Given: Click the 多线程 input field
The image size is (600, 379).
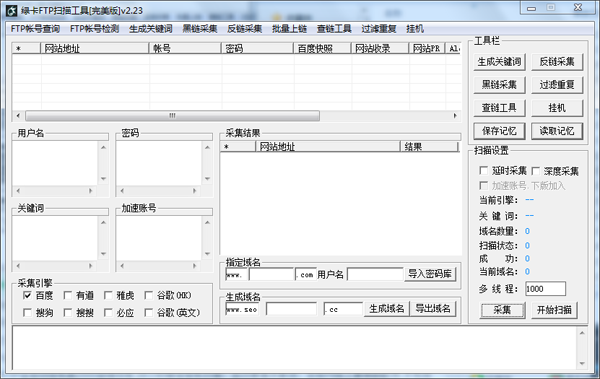Looking at the screenshot, I should pyautogui.click(x=545, y=289).
